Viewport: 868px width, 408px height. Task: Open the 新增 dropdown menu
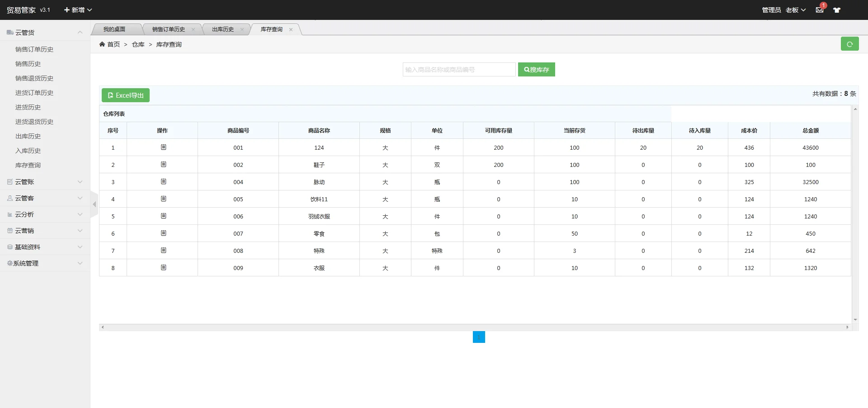[x=78, y=10]
